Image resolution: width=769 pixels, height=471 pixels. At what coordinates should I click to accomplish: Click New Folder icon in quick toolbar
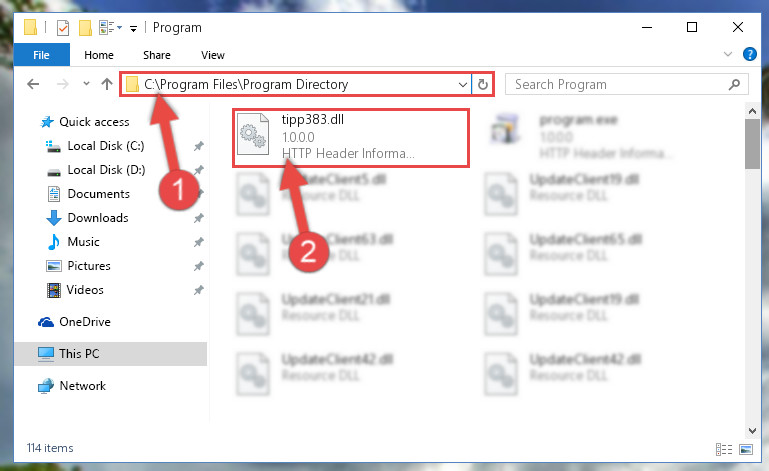click(x=85, y=28)
